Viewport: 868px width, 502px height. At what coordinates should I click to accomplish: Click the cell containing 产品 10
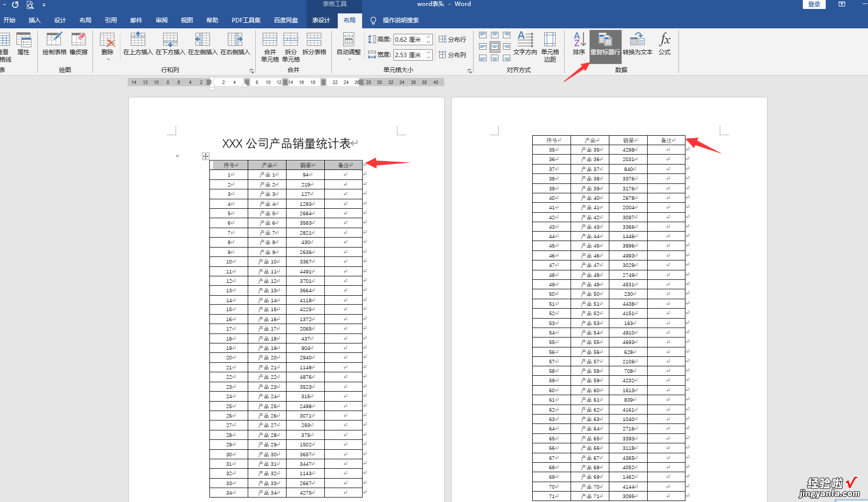pyautogui.click(x=267, y=261)
